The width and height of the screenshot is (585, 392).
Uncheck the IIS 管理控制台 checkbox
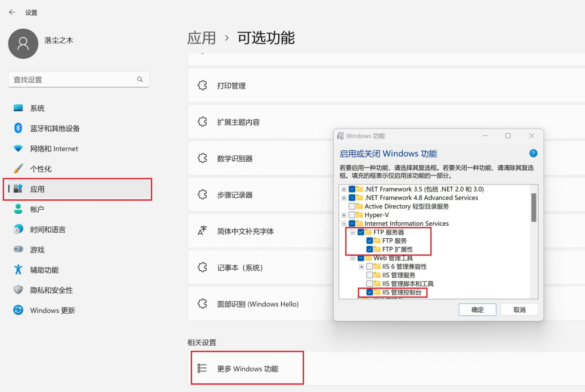370,292
